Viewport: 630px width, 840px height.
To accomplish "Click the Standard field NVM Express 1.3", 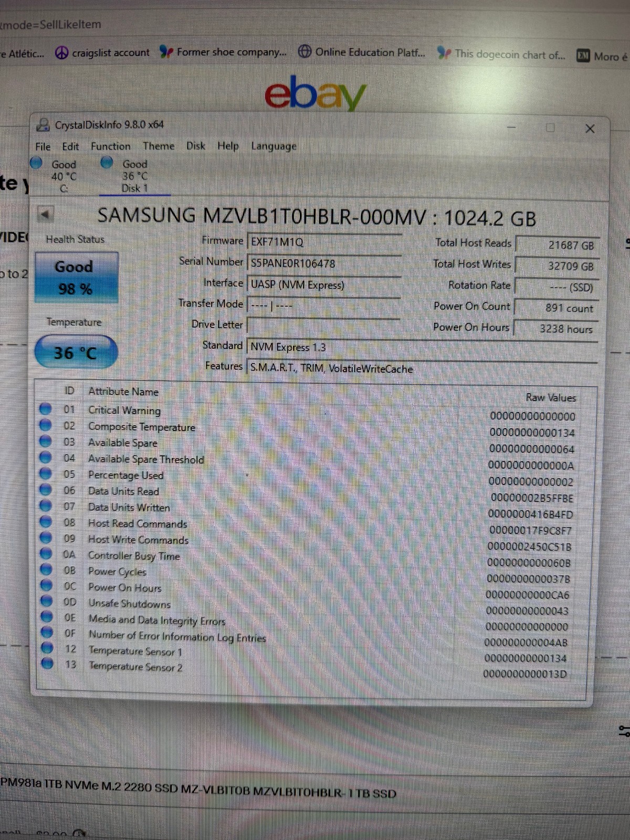I will pyautogui.click(x=422, y=348).
